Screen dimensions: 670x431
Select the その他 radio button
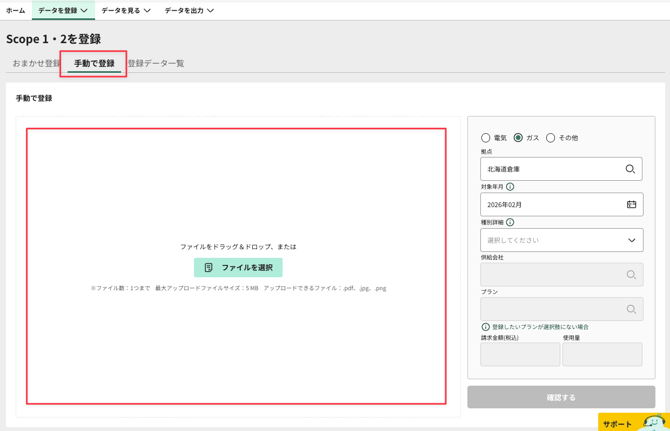(x=550, y=138)
